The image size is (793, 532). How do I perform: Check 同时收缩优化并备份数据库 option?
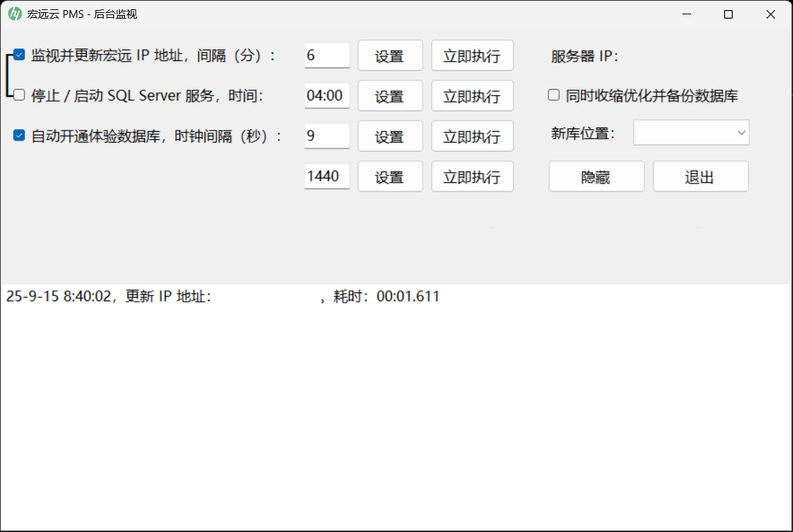(x=554, y=95)
